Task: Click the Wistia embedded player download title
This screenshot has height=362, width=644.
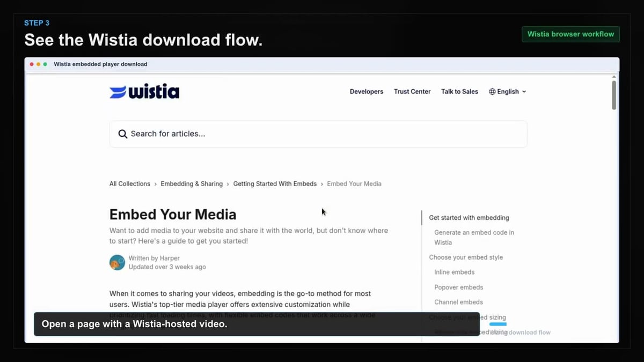Action: click(x=100, y=64)
